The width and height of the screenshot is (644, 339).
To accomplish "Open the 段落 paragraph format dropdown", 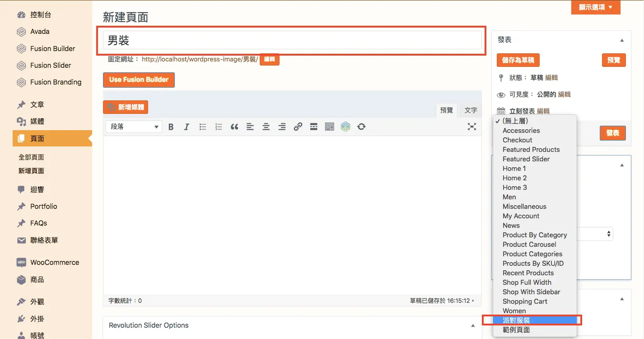I will (134, 127).
